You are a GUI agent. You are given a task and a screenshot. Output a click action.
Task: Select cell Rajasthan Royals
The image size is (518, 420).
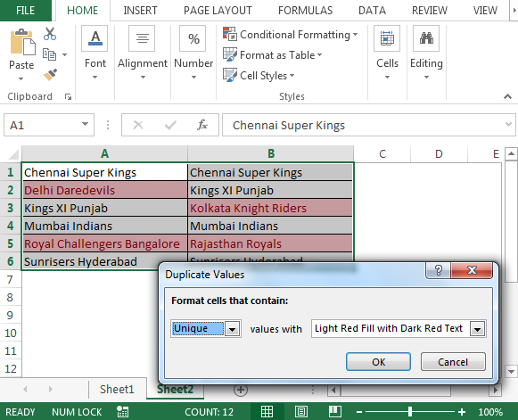tap(270, 243)
